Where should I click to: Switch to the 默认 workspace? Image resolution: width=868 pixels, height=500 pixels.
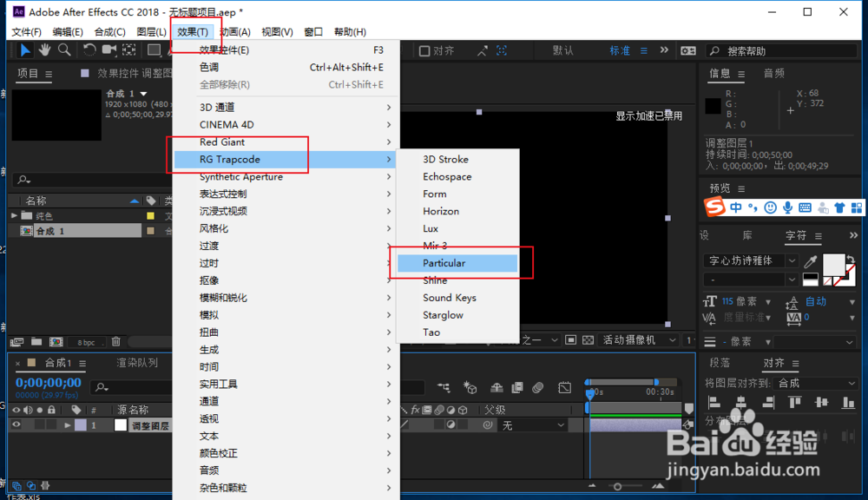pyautogui.click(x=563, y=50)
